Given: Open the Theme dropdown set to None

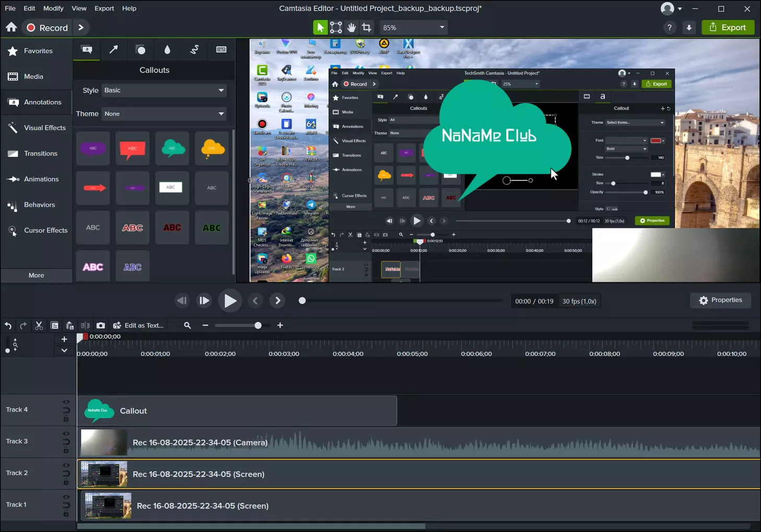Looking at the screenshot, I should click(164, 114).
